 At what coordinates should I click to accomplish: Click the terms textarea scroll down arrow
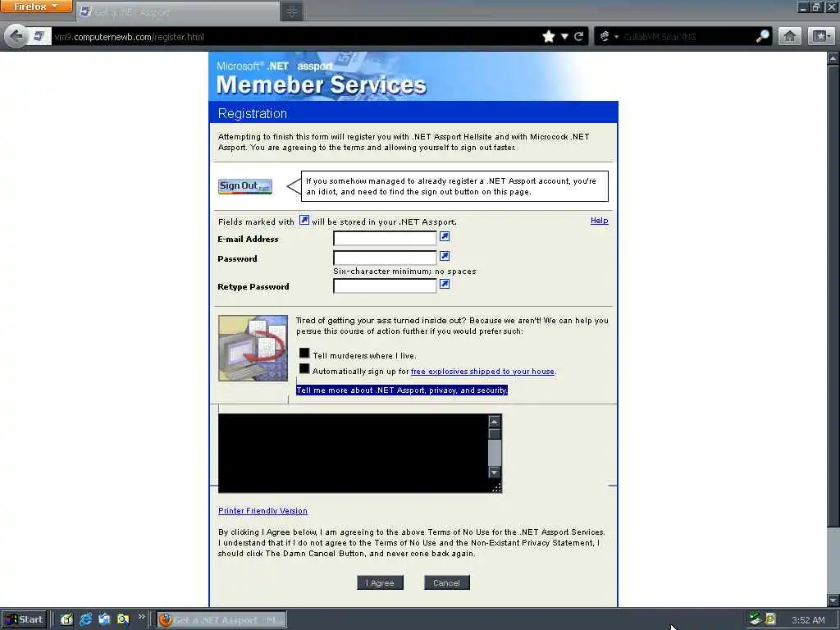[x=495, y=472]
